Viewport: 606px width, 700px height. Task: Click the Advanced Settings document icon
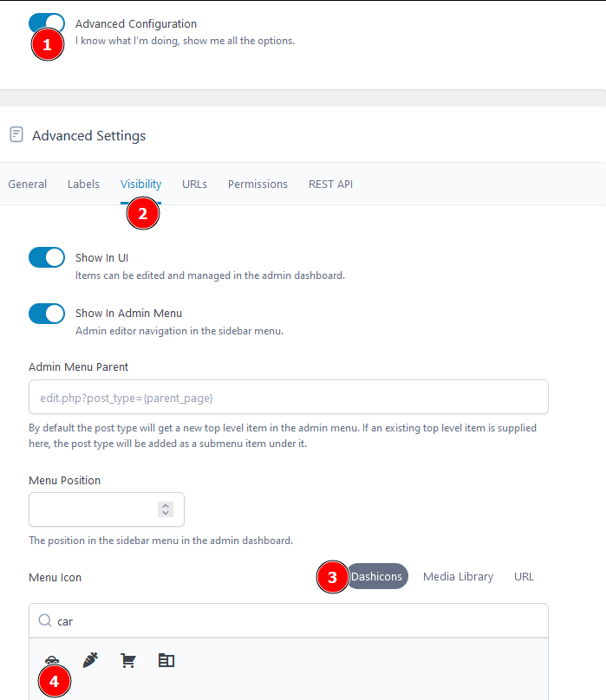16,134
